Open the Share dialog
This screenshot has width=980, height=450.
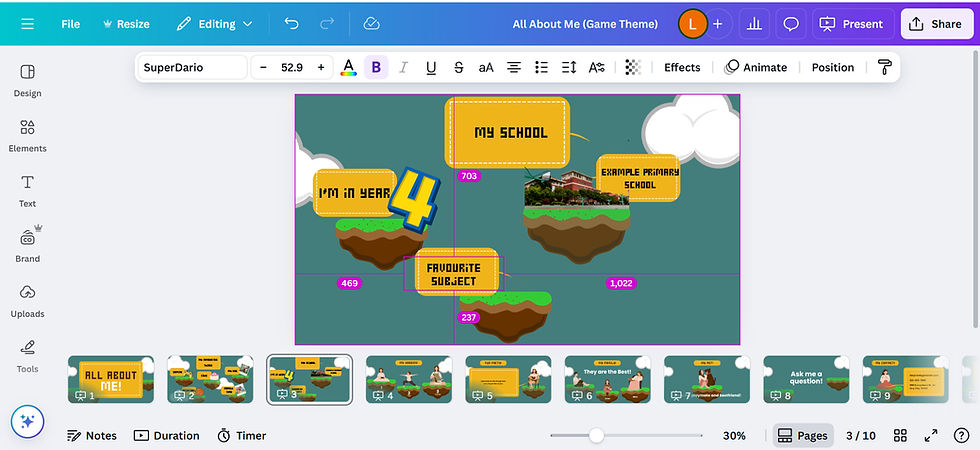point(937,24)
